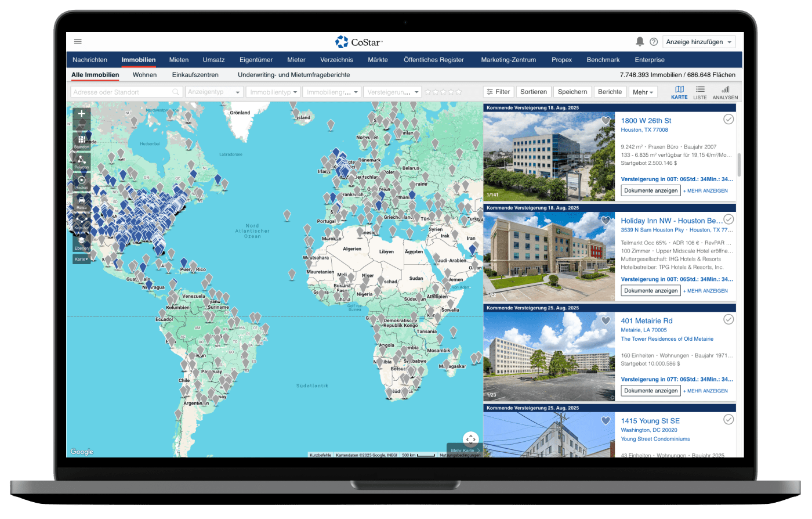
Task: Set the star rating filter
Action: click(x=443, y=92)
